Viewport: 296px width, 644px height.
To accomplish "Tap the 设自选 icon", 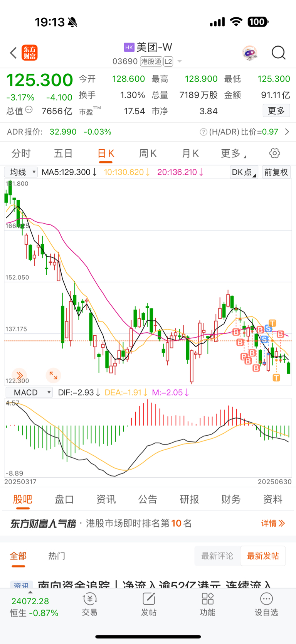I will coord(266,599).
